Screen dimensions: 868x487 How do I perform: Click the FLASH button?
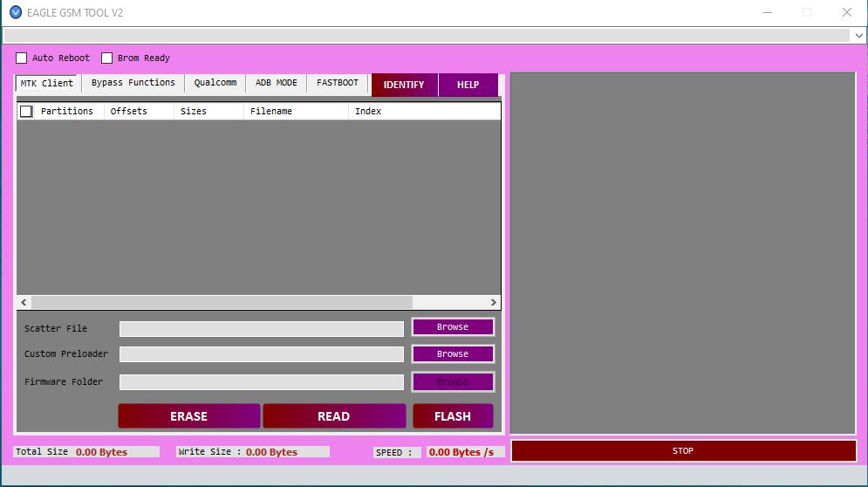tap(453, 416)
